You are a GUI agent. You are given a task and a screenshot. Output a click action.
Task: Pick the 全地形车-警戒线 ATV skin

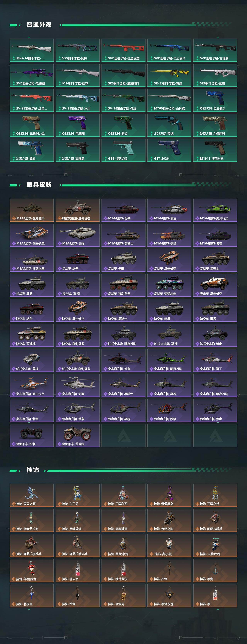(78, 436)
